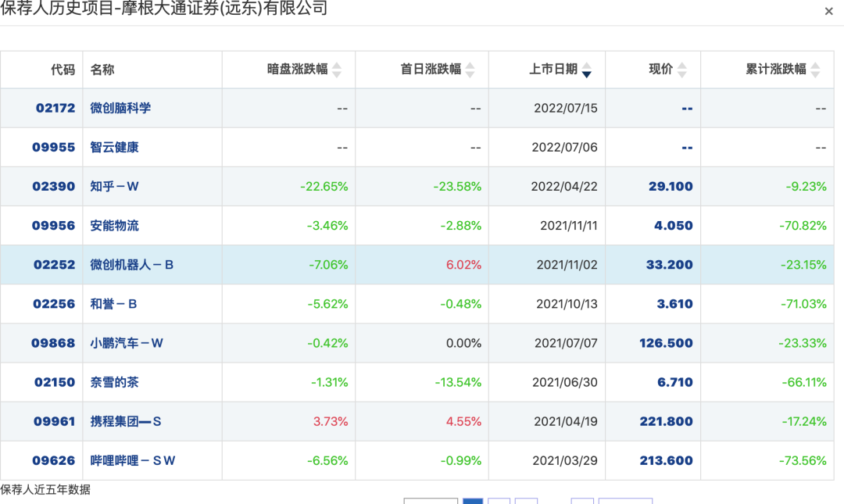This screenshot has height=504, width=844.
Task: Open 携程集团—S stock page
Action: pyautogui.click(x=126, y=422)
